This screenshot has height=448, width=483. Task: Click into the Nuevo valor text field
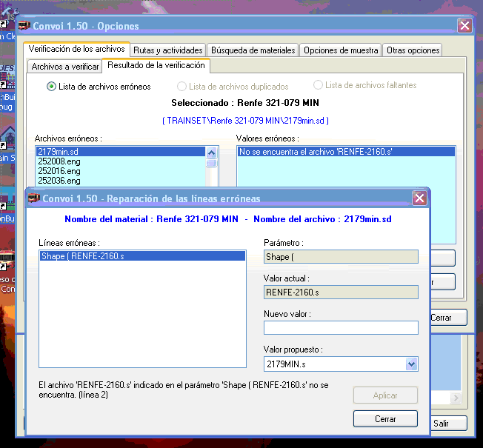coord(341,327)
